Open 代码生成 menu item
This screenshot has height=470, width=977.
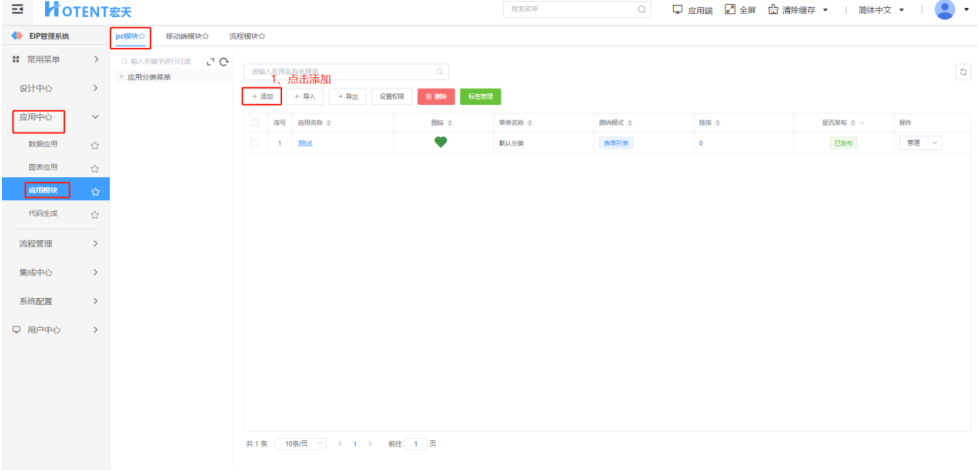pos(43,214)
